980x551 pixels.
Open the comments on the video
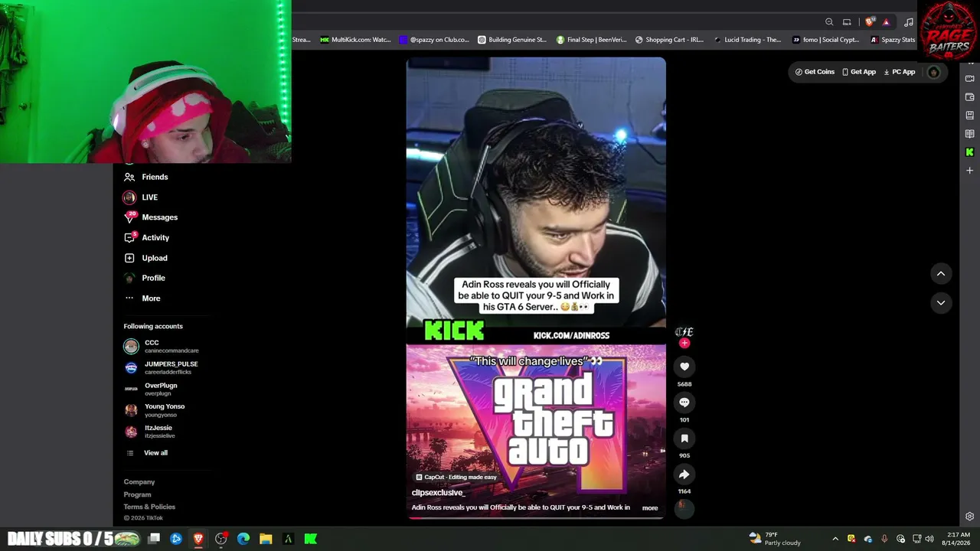coord(684,403)
